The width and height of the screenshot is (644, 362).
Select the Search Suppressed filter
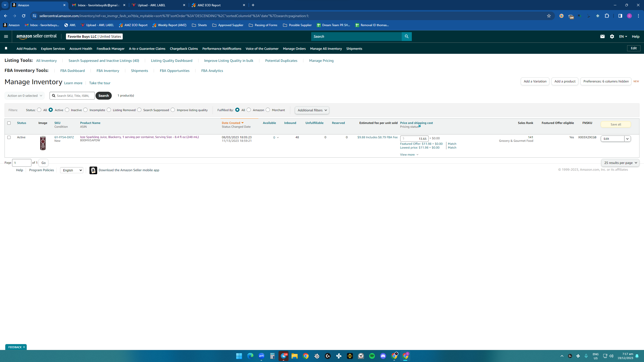click(x=139, y=110)
